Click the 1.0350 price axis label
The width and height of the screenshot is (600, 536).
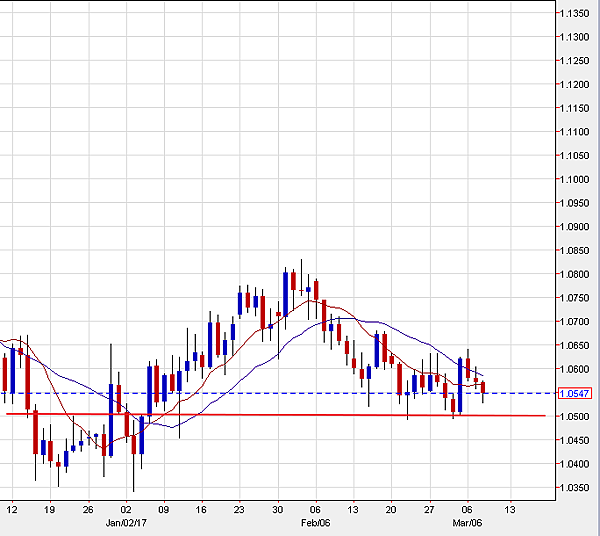[575, 488]
